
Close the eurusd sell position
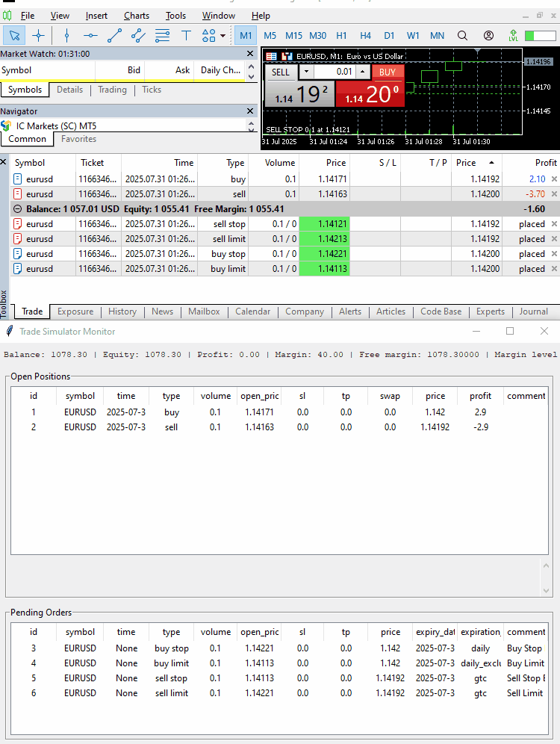(554, 193)
